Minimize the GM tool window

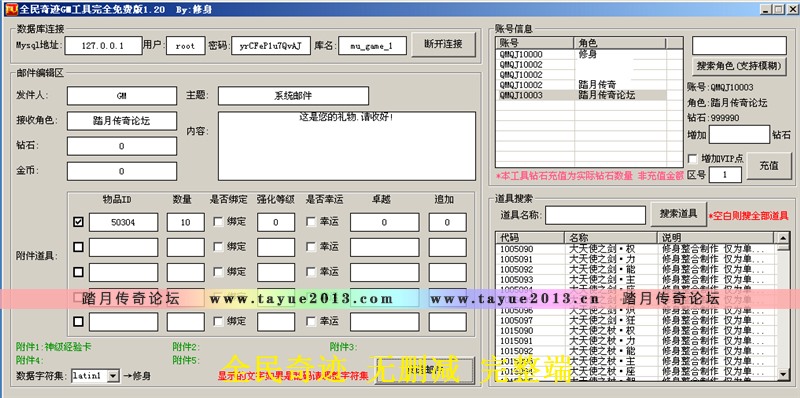click(x=767, y=9)
